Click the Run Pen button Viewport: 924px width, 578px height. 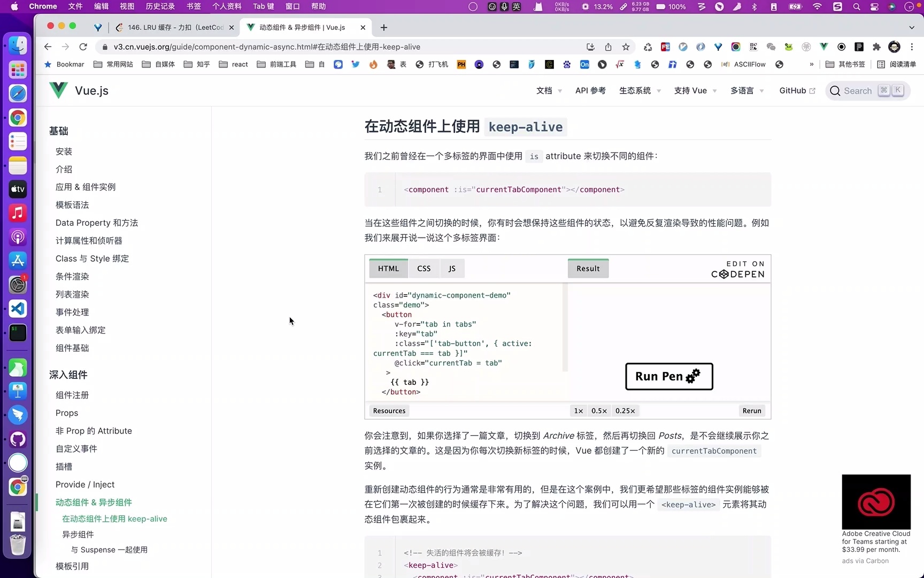pyautogui.click(x=668, y=376)
